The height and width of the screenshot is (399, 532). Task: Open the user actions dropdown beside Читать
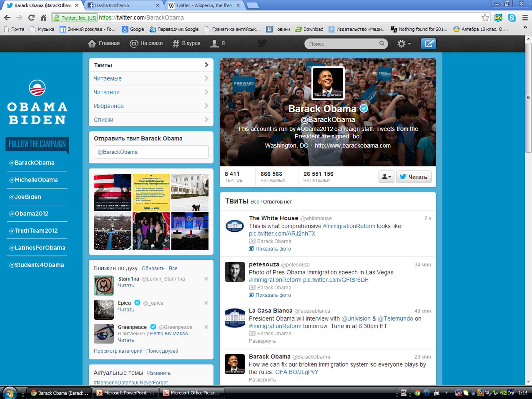386,177
